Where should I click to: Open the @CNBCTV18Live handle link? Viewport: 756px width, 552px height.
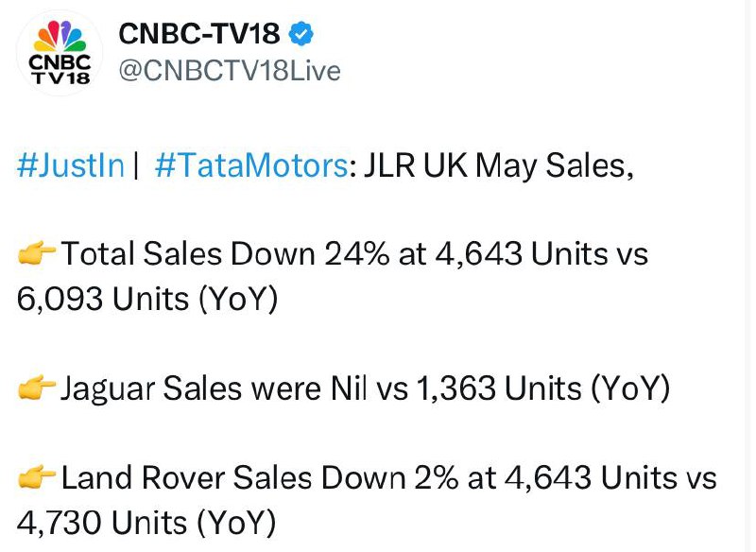tap(230, 71)
